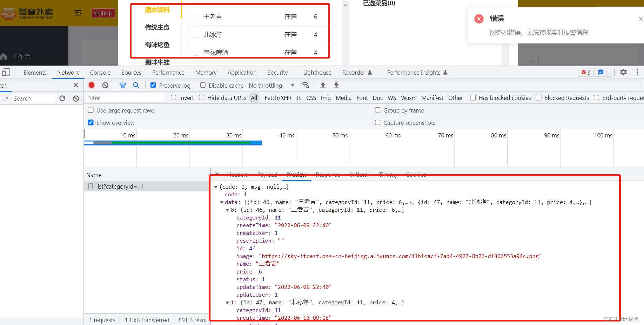
Task: Open the Performance insights tab
Action: 417,73
